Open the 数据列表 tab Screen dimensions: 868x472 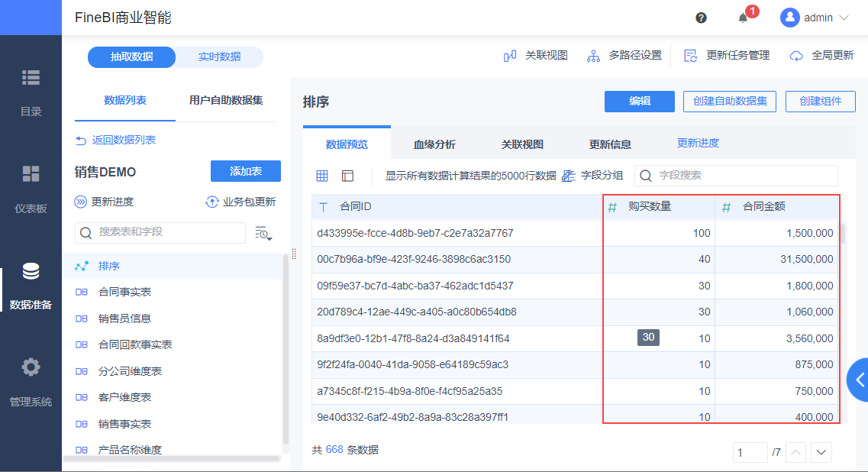pyautogui.click(x=125, y=100)
